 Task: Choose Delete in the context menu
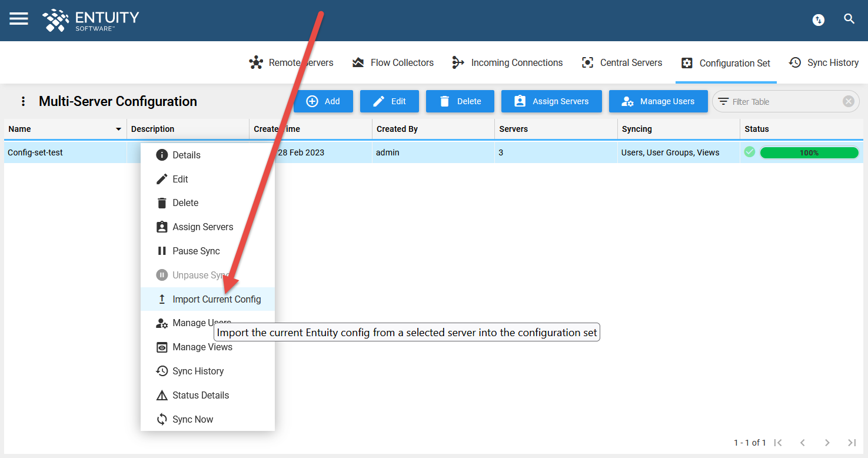pyautogui.click(x=208, y=203)
